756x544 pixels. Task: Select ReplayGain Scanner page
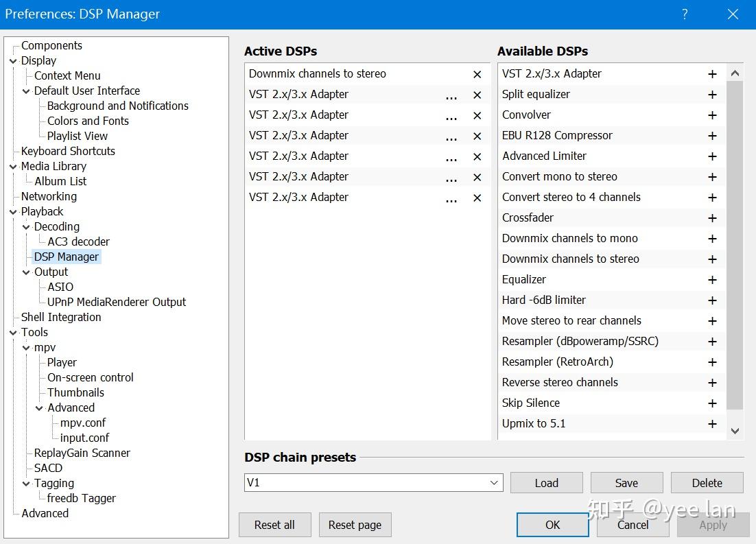tap(82, 453)
